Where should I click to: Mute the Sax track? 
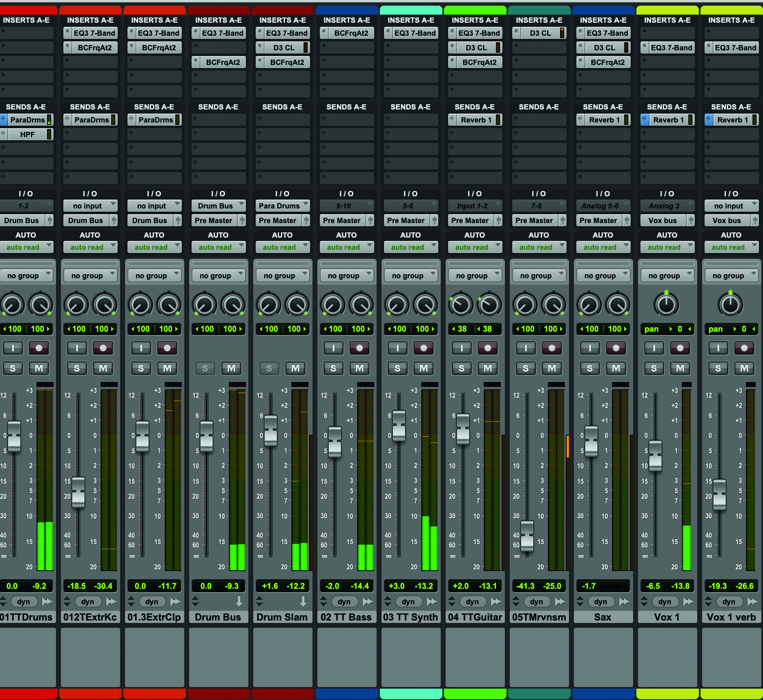pyautogui.click(x=616, y=368)
